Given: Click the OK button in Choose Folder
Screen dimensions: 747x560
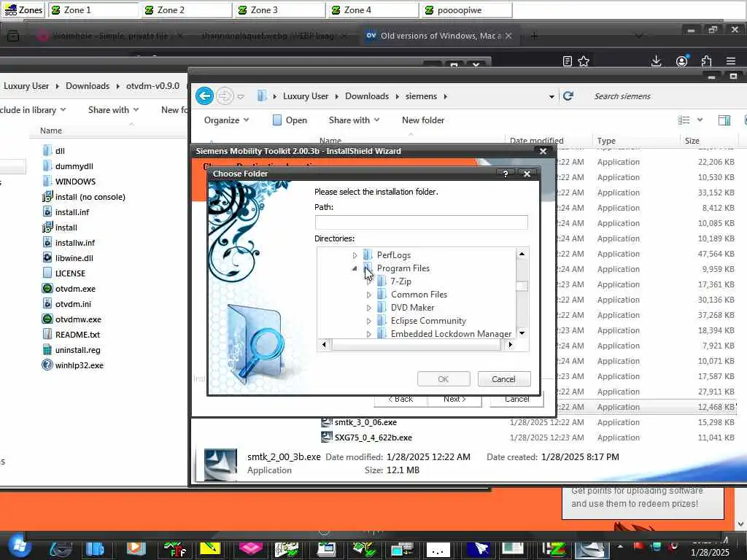Looking at the screenshot, I should tap(443, 379).
